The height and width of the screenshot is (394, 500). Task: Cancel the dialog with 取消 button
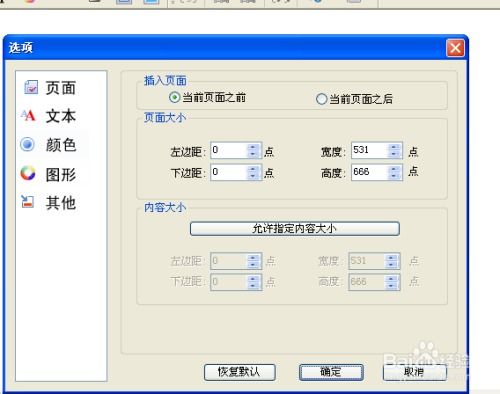coord(414,372)
